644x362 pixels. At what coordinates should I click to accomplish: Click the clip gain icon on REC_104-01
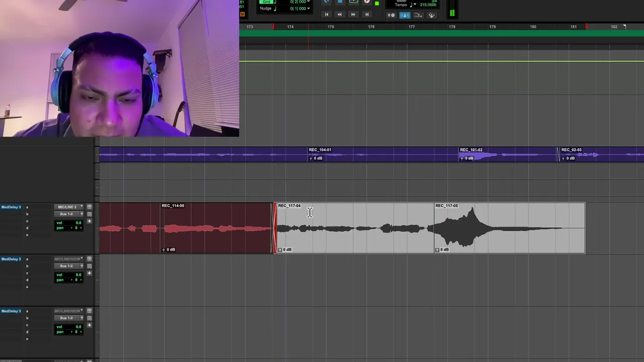[311, 158]
